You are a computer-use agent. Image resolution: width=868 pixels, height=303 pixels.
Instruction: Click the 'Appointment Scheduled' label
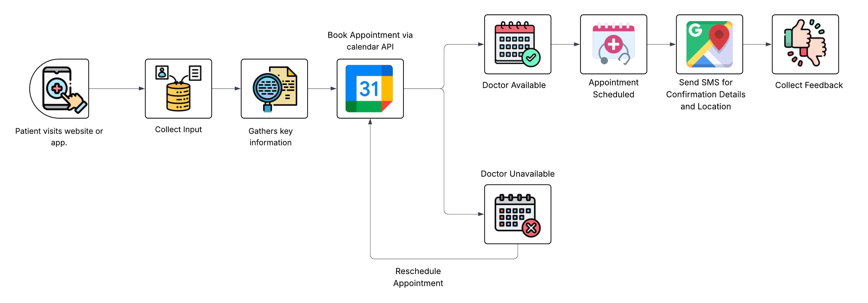pyautogui.click(x=613, y=88)
